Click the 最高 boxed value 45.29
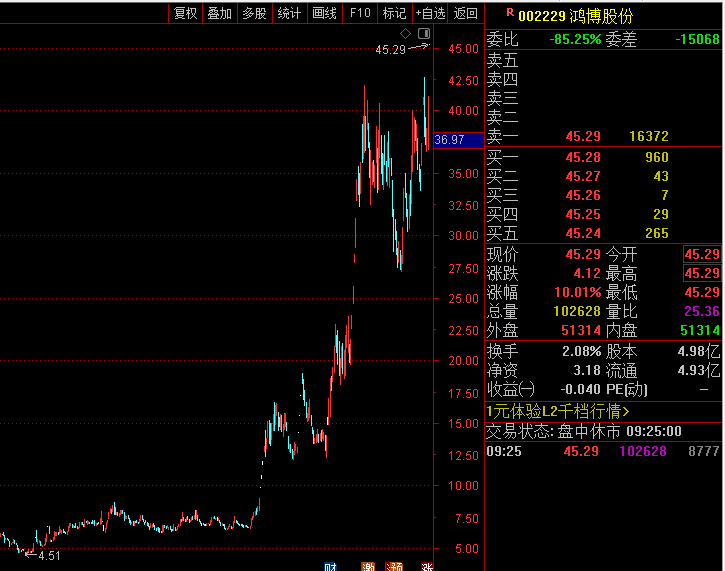The height and width of the screenshot is (571, 725). click(702, 273)
